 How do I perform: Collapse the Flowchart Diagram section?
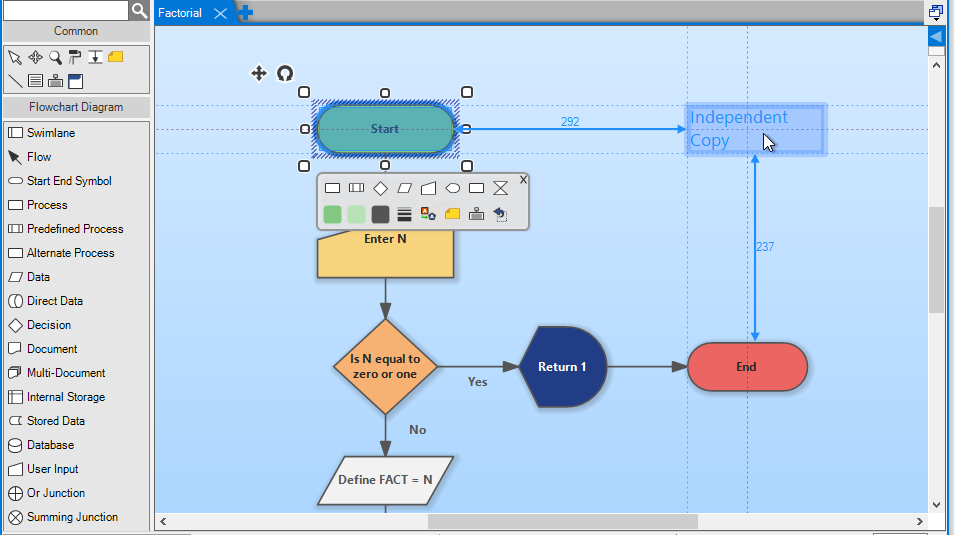click(76, 107)
